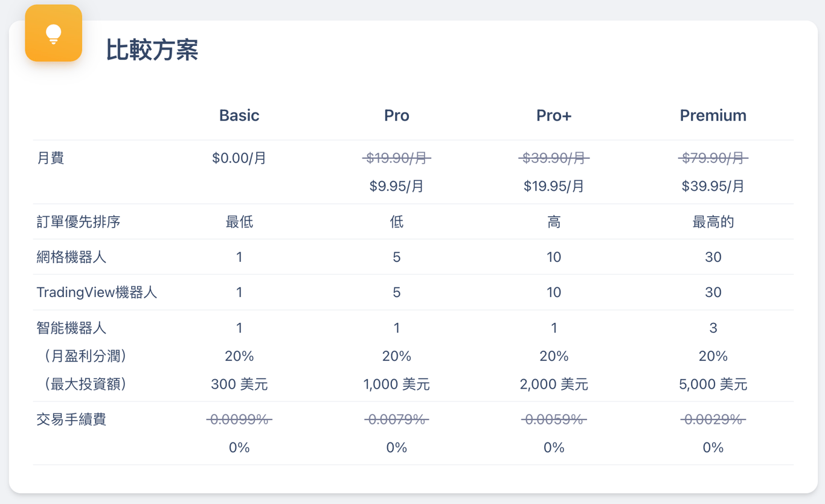The width and height of the screenshot is (825, 504).
Task: Select the Pro+ plan column header
Action: (x=553, y=115)
